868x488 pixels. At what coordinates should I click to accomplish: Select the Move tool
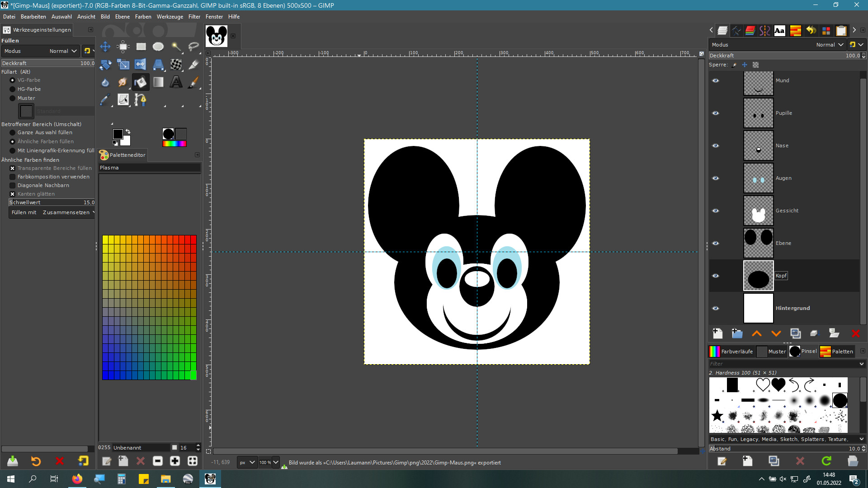(x=105, y=47)
